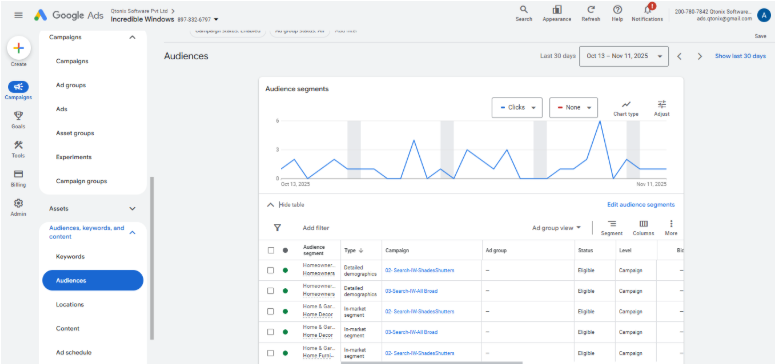Click the table filter funnel icon
The width and height of the screenshot is (775, 364).
277,228
